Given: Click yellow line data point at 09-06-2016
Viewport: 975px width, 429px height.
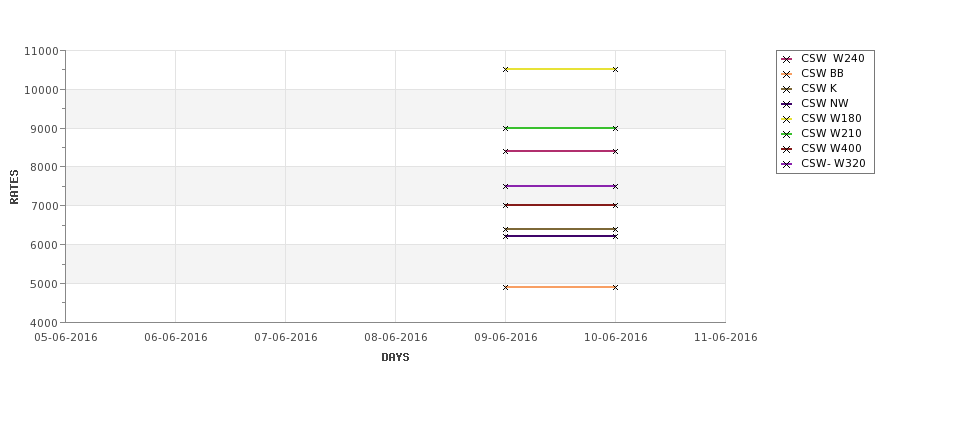Looking at the screenshot, I should point(506,69).
